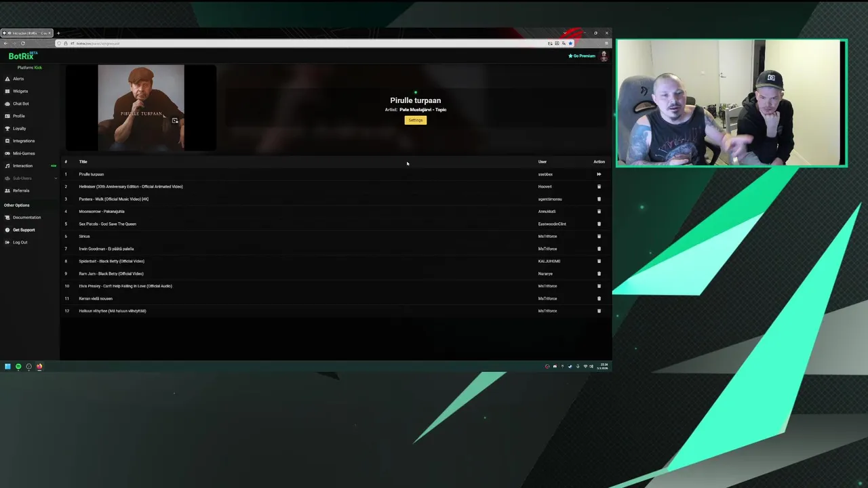Go back in the browser
The height and width of the screenshot is (488, 868).
click(5, 43)
